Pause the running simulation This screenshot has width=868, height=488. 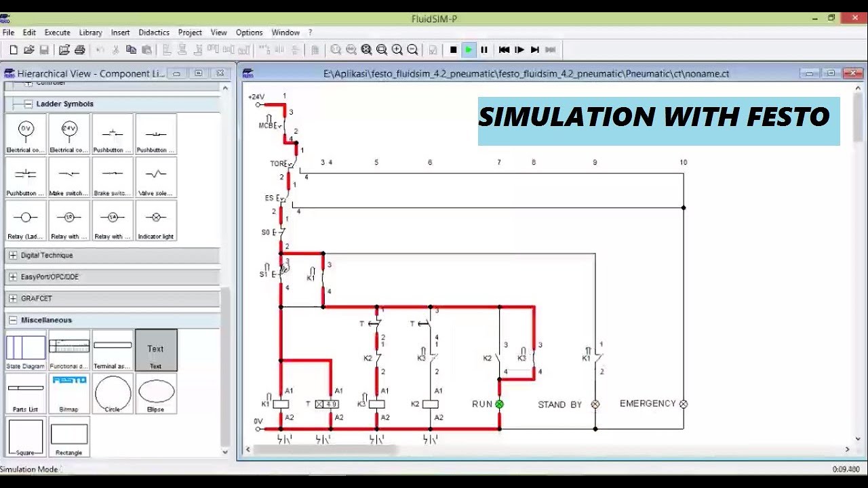(x=484, y=49)
